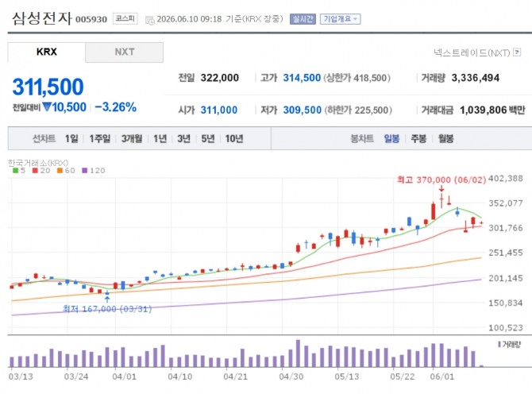Select the 1일 line chart period

pyautogui.click(x=71, y=138)
